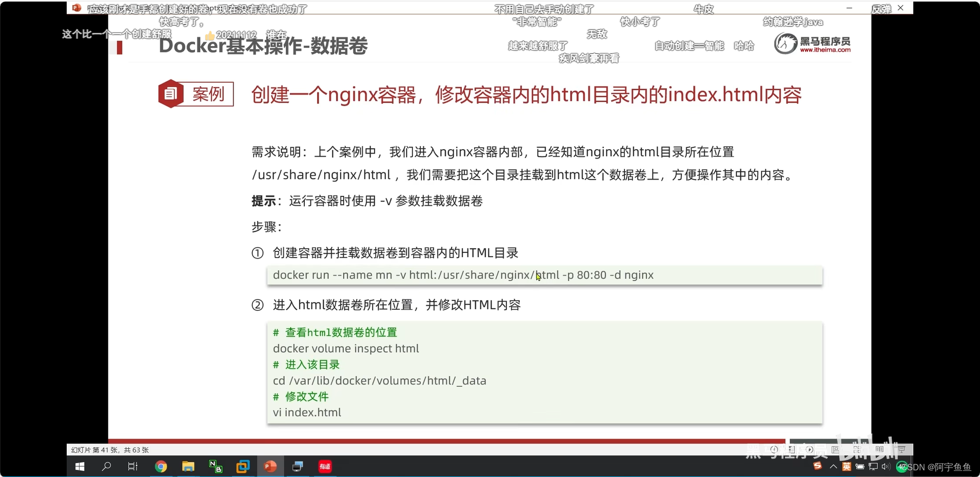Open File Explorer from the taskbar
The height and width of the screenshot is (477, 980).
click(x=188, y=466)
